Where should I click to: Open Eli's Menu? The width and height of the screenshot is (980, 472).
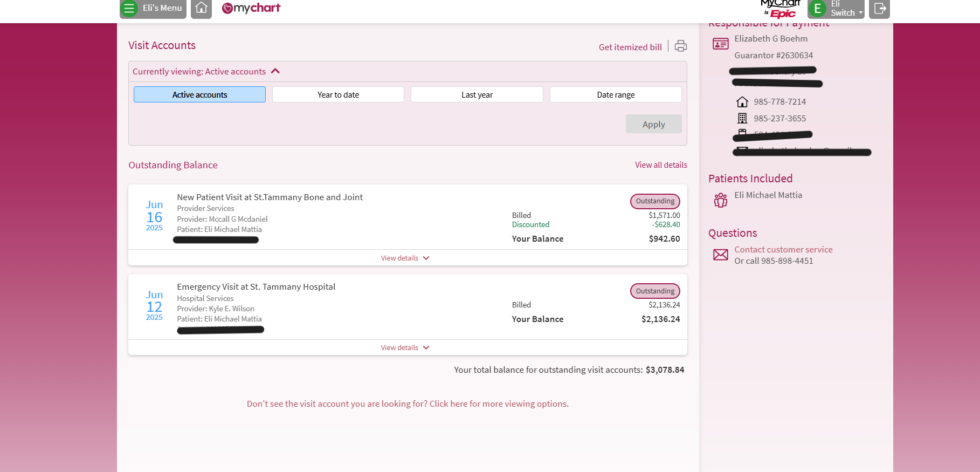153,8
